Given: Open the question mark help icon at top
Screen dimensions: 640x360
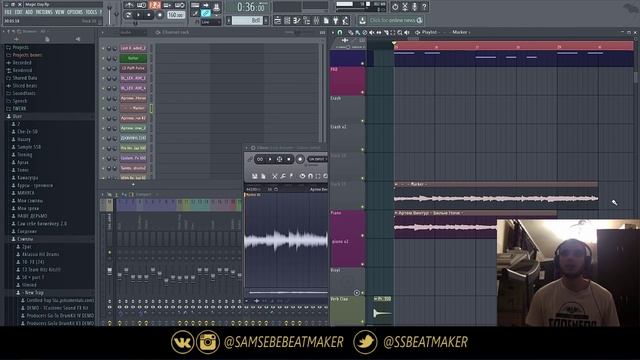Looking at the screenshot, I should click(424, 7).
